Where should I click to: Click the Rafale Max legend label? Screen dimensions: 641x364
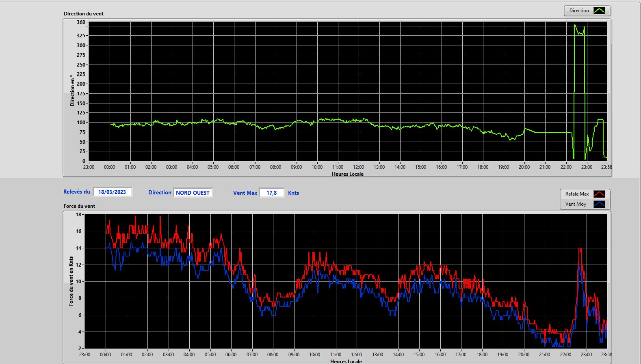tap(577, 194)
